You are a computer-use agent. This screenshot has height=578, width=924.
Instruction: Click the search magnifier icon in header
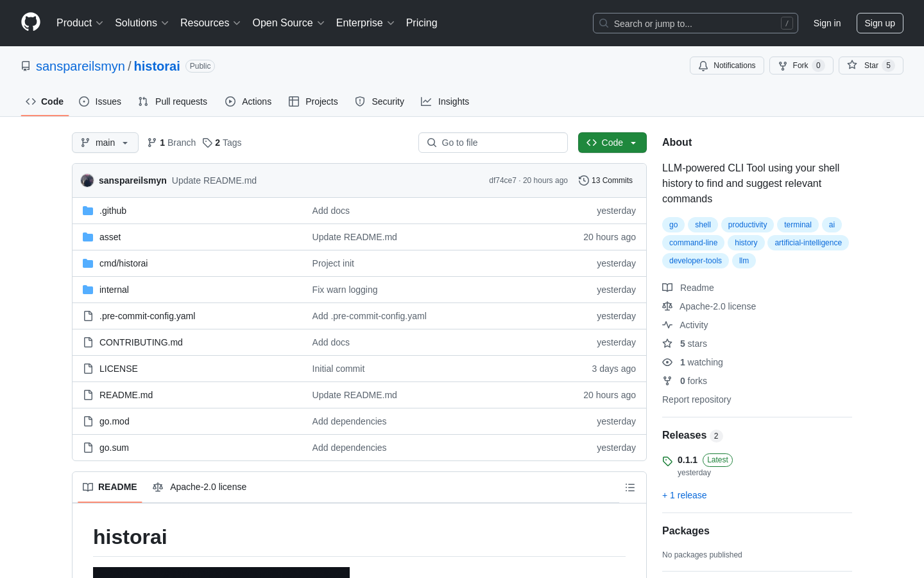[x=604, y=23]
